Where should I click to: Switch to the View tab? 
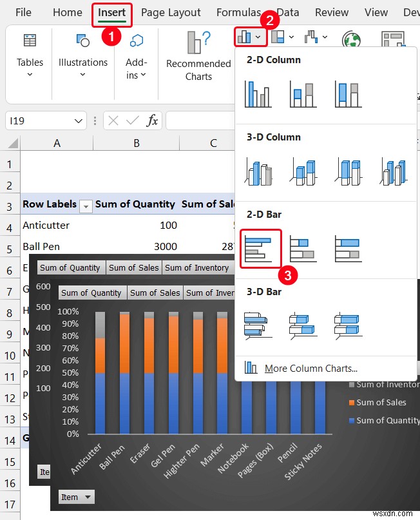[376, 13]
